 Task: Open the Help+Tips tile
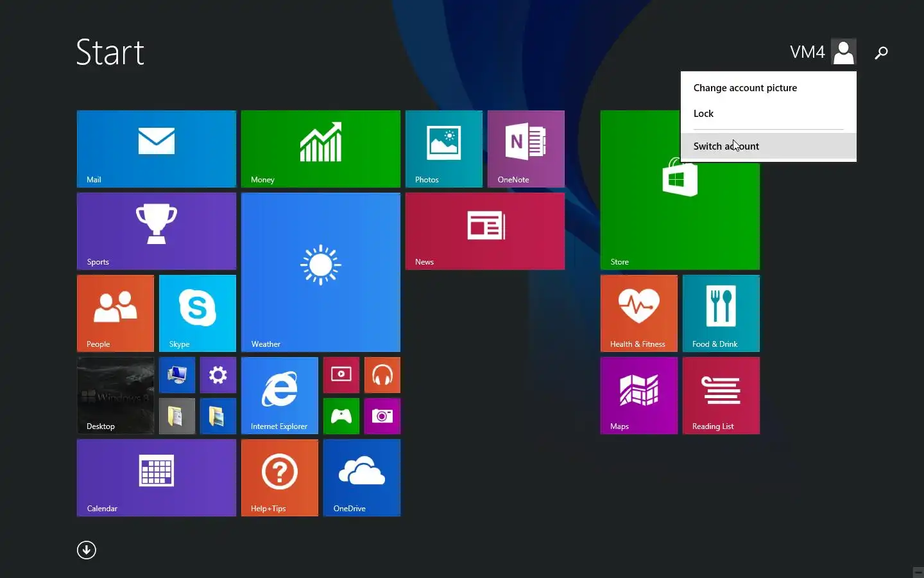pos(280,478)
